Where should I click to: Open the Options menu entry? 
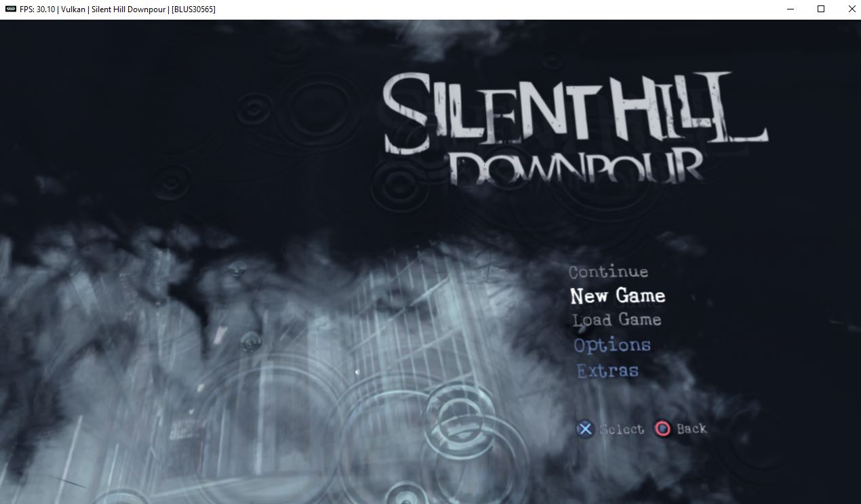coord(612,345)
